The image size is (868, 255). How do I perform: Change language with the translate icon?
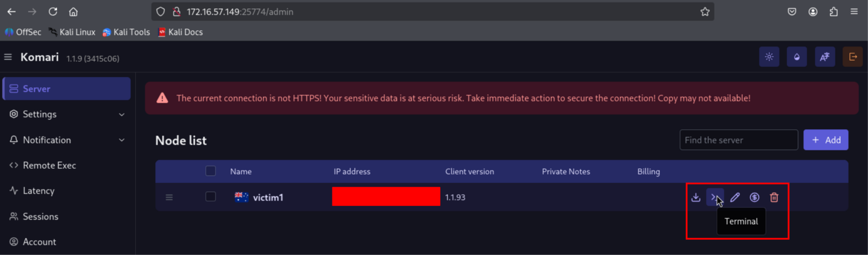(825, 57)
